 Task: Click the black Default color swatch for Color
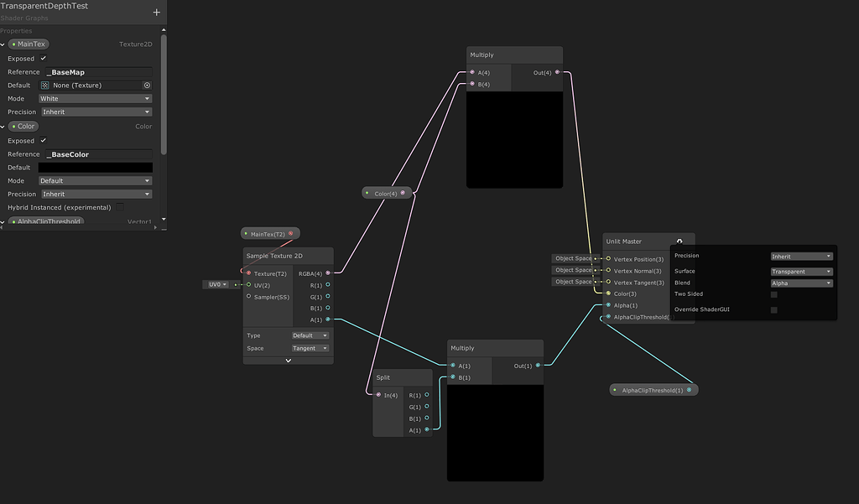(95, 167)
